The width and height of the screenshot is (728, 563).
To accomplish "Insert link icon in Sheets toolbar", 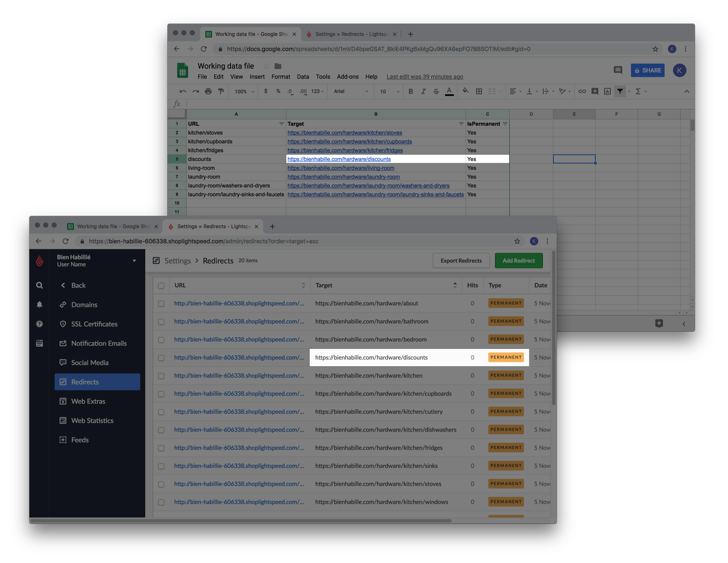I will (x=582, y=91).
